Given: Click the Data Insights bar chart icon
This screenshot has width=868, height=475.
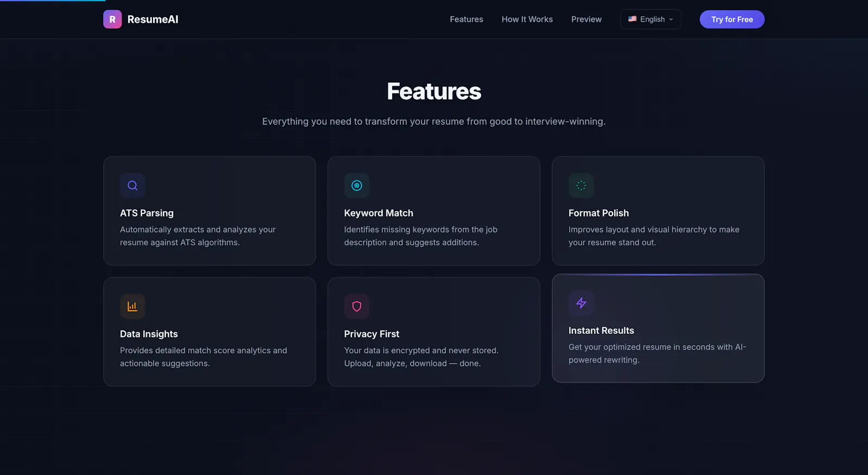Looking at the screenshot, I should (132, 306).
